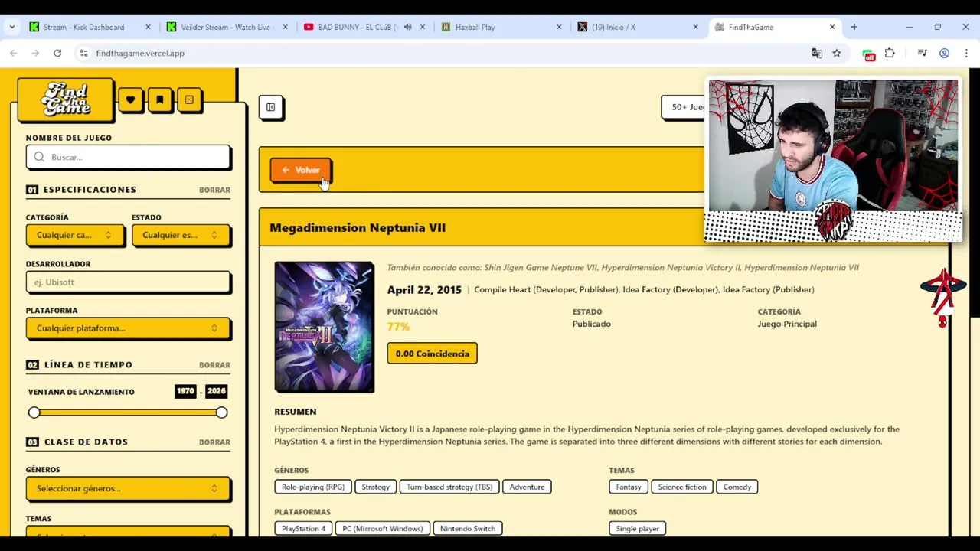The width and height of the screenshot is (980, 551).
Task: Click the green extension icon with off badge
Action: click(868, 54)
